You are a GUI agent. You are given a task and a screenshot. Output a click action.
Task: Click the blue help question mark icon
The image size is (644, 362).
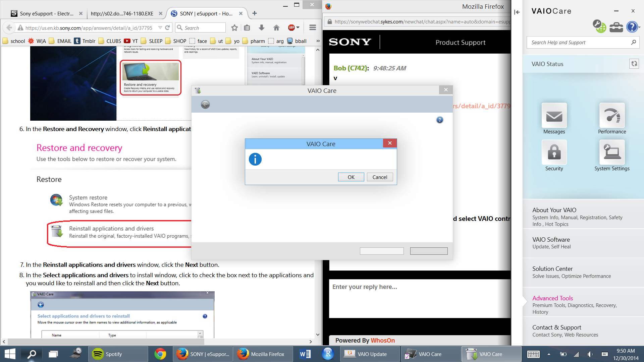(x=632, y=27)
